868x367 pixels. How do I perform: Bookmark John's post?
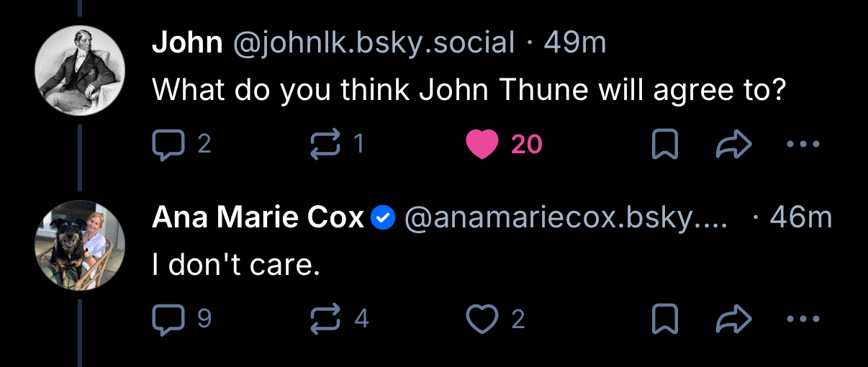pyautogui.click(x=664, y=145)
